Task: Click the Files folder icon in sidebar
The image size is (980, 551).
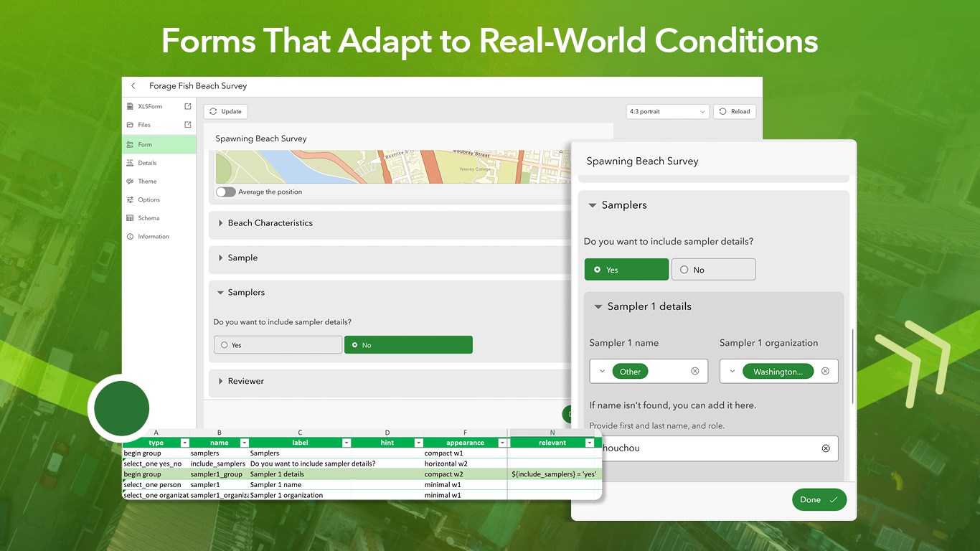Action: pyautogui.click(x=130, y=125)
